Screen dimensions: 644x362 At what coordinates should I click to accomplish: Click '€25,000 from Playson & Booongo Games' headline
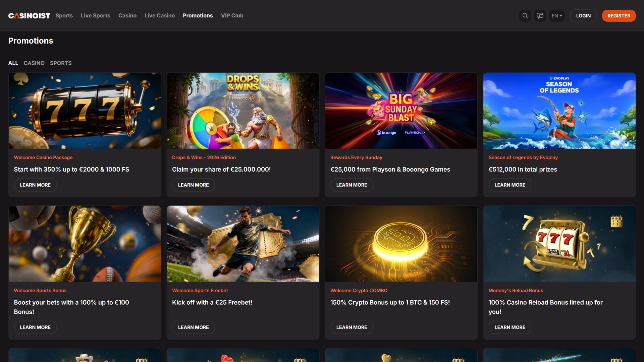390,170
